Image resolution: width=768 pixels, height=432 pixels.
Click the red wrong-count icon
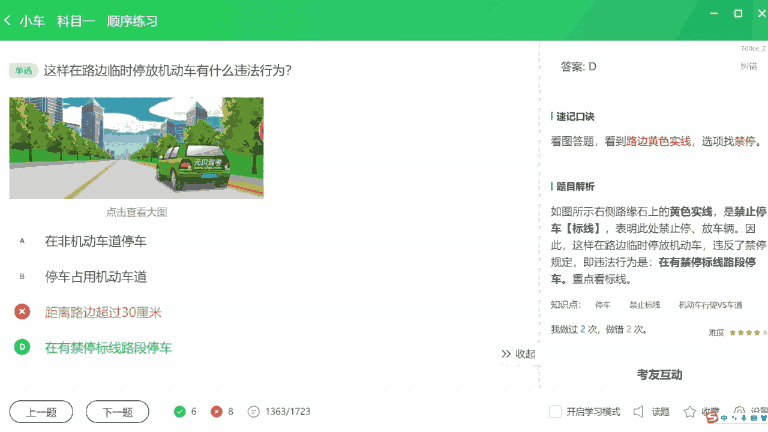pyautogui.click(x=216, y=411)
